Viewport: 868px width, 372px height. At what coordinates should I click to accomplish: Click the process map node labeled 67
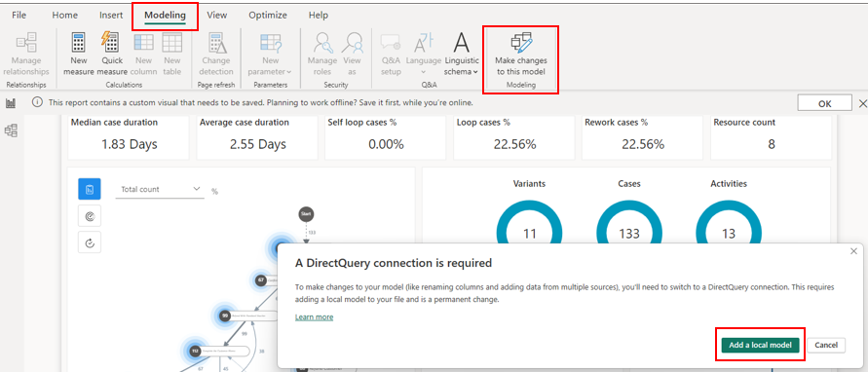pyautogui.click(x=261, y=280)
